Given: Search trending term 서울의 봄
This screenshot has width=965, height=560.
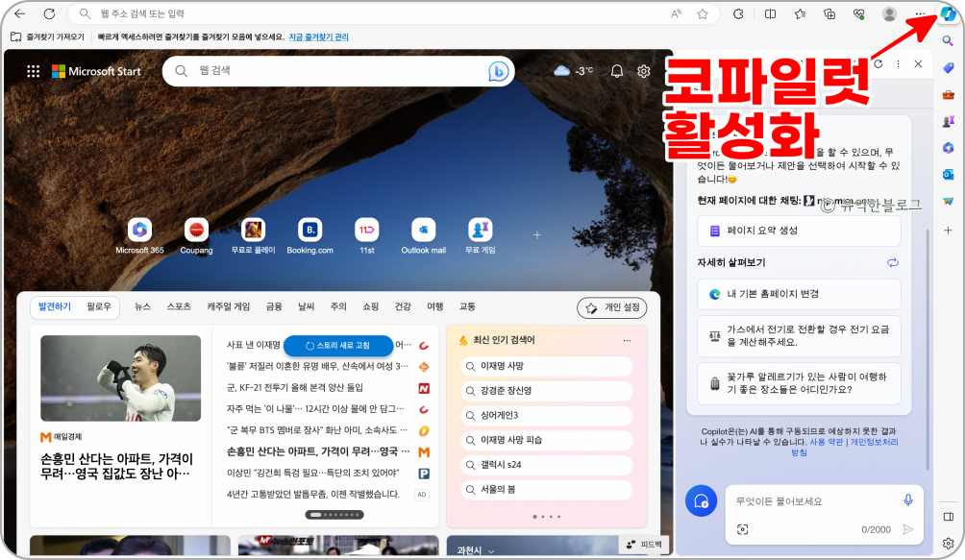Looking at the screenshot, I should point(547,489).
